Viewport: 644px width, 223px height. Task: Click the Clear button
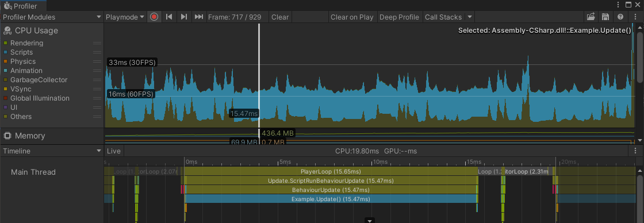(x=280, y=17)
